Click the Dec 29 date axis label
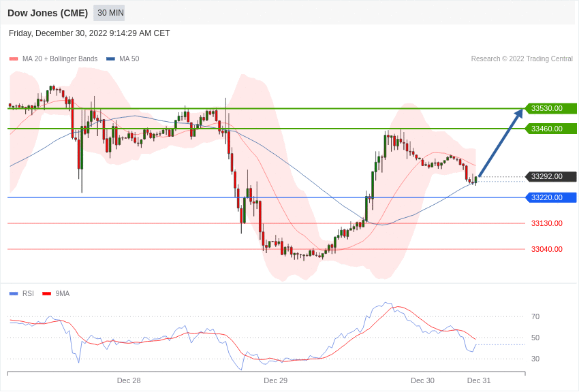This screenshot has width=579, height=392. (275, 380)
